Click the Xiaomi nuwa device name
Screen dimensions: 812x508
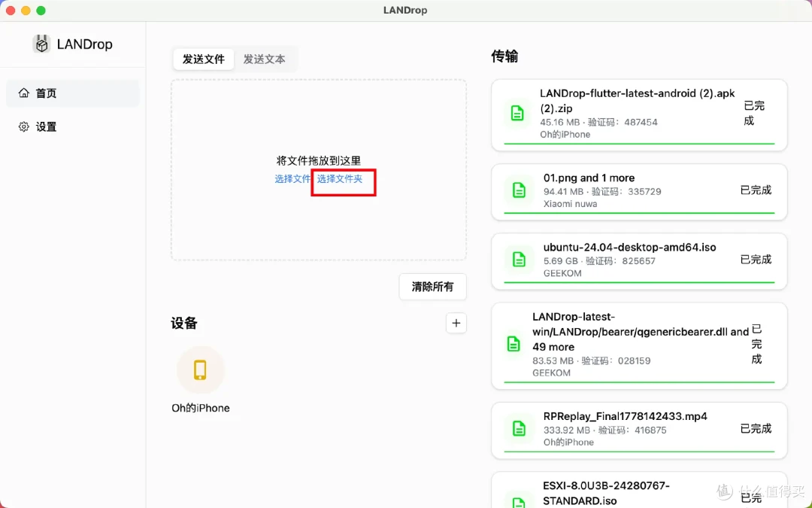click(x=570, y=204)
